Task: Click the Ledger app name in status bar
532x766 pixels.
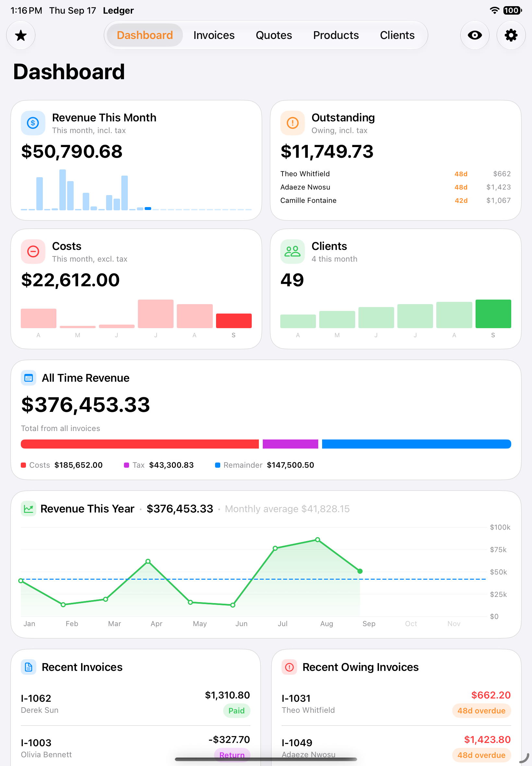Action: [118, 10]
